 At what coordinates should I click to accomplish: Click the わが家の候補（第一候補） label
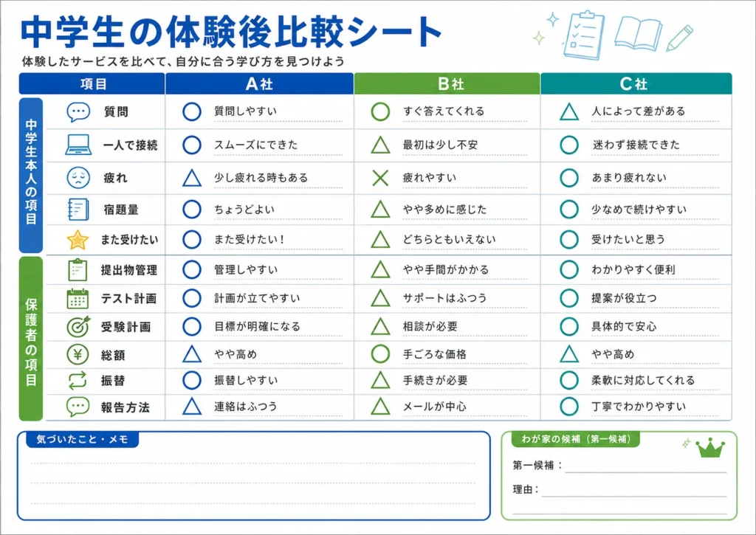pos(575,439)
